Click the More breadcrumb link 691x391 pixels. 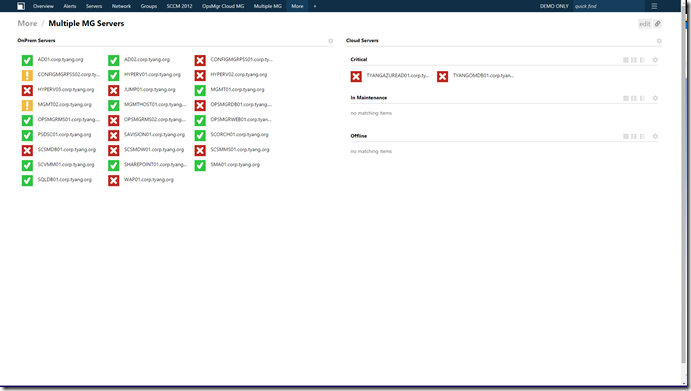[x=27, y=23]
